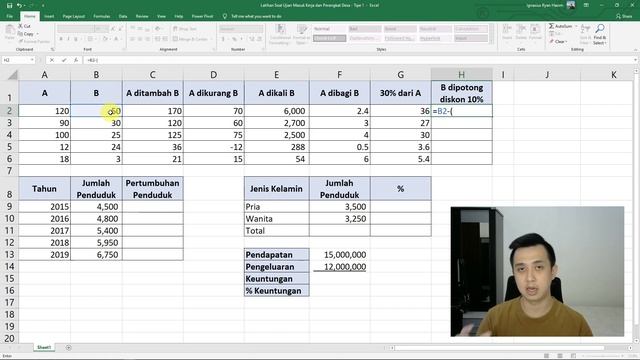Click the user account avatar
The height and width of the screenshot is (360, 640).
click(571, 5)
